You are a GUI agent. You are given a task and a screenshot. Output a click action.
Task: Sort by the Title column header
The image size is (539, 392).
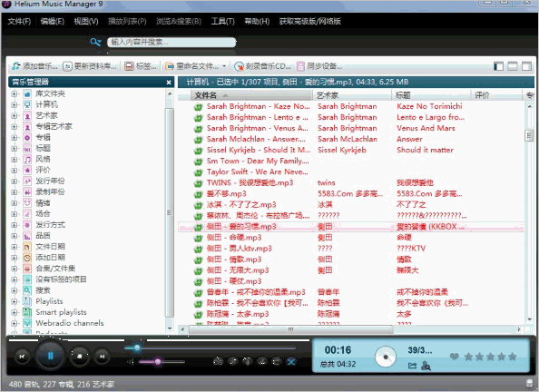431,95
